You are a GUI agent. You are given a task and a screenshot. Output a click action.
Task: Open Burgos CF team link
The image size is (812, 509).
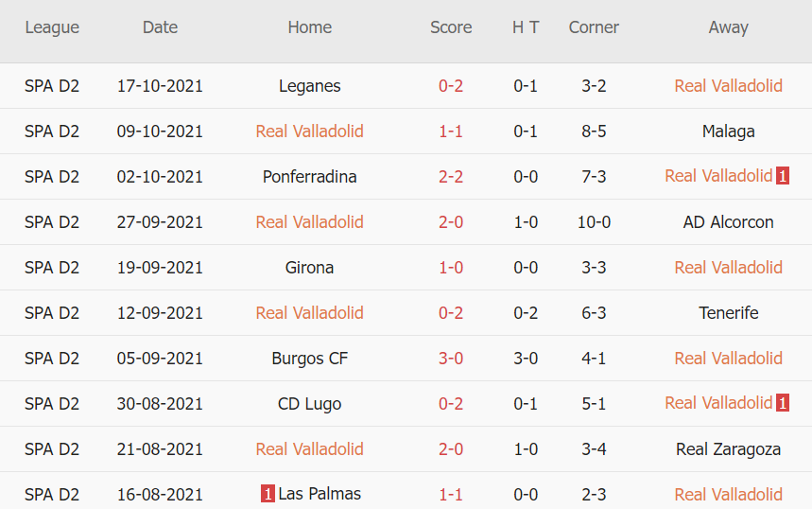(310, 359)
